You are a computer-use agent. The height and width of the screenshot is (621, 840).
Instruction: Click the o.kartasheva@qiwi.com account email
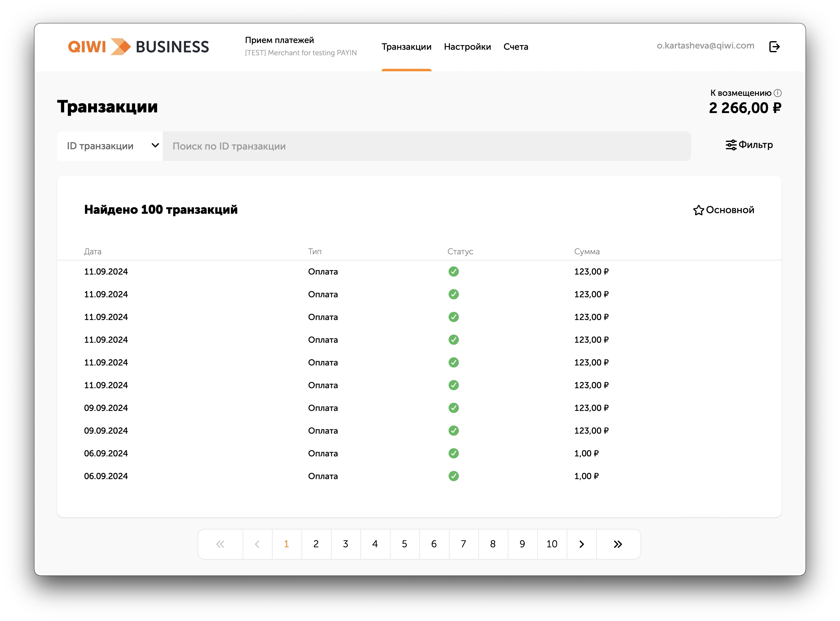705,45
